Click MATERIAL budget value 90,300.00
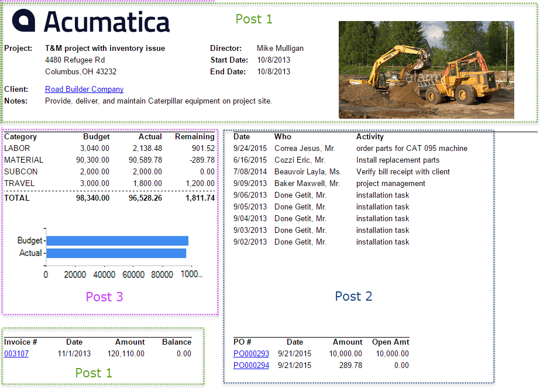Viewport: 540px width, 392px height. [92, 160]
